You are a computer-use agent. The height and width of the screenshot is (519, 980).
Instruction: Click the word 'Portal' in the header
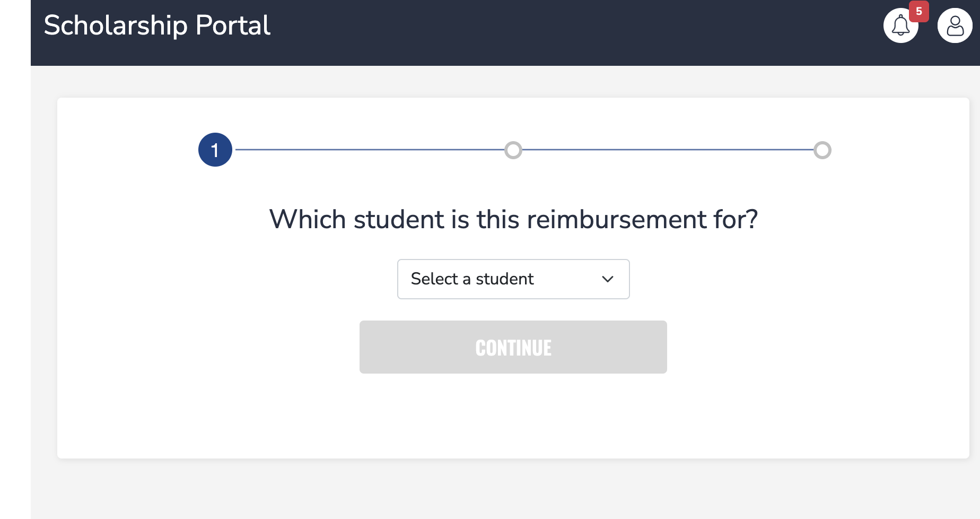(233, 25)
